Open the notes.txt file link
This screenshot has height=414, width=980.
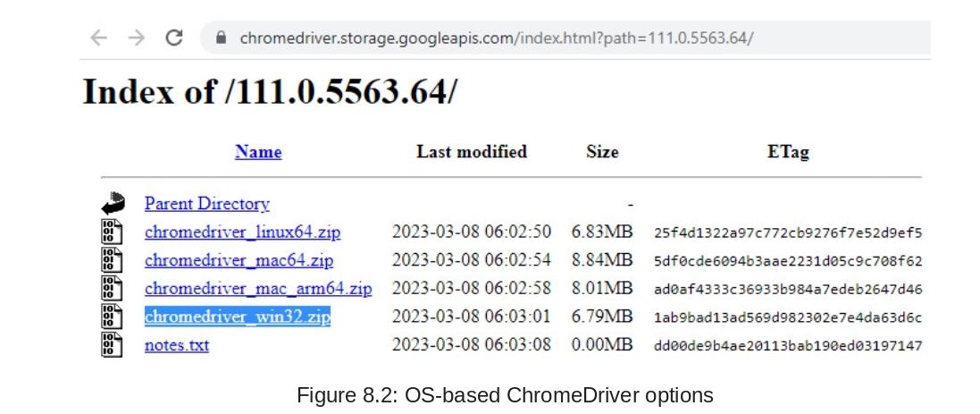(x=177, y=345)
